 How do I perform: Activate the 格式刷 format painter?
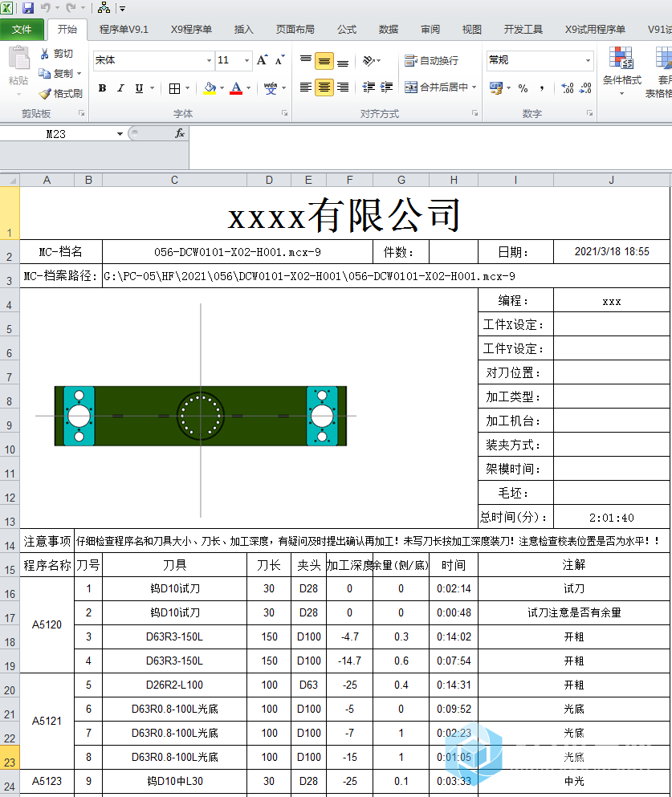tap(61, 94)
